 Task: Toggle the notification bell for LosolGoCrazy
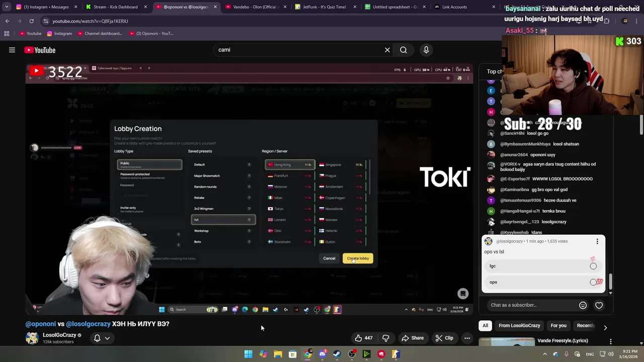pos(97,338)
